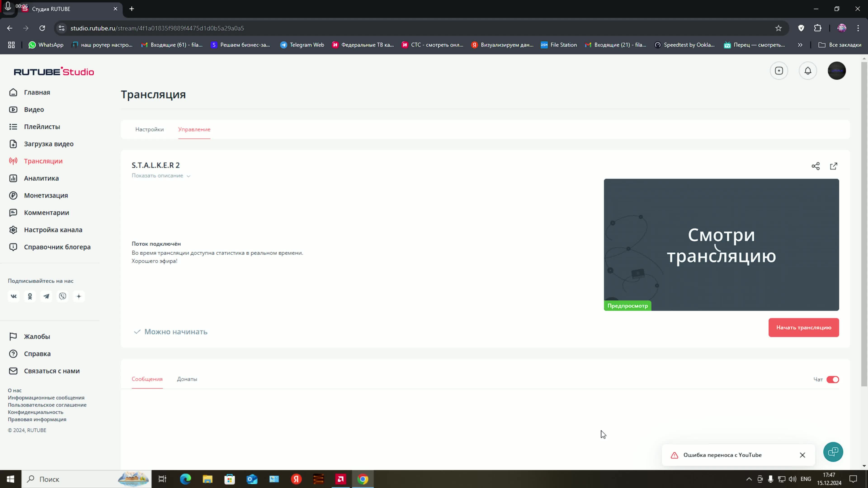Open the user avatar menu
The height and width of the screenshot is (488, 868).
(837, 71)
